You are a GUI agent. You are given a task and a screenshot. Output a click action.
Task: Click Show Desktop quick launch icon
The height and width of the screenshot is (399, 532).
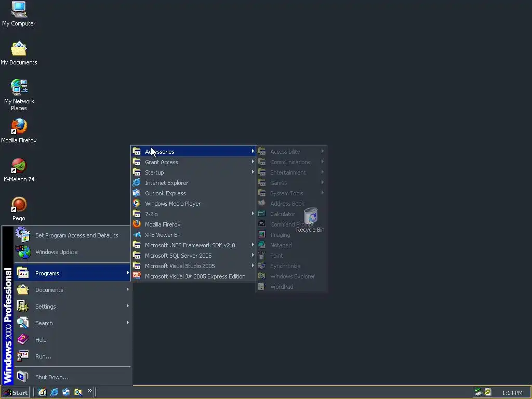[42, 392]
